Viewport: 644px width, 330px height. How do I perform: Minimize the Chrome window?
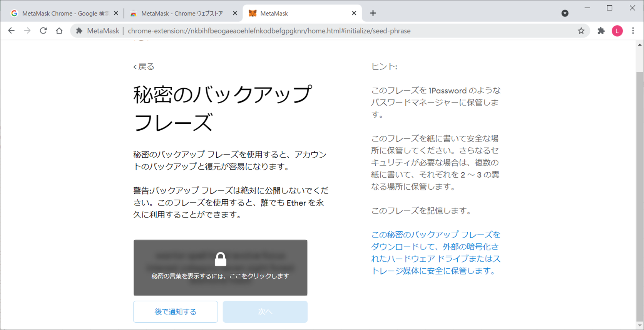[587, 8]
